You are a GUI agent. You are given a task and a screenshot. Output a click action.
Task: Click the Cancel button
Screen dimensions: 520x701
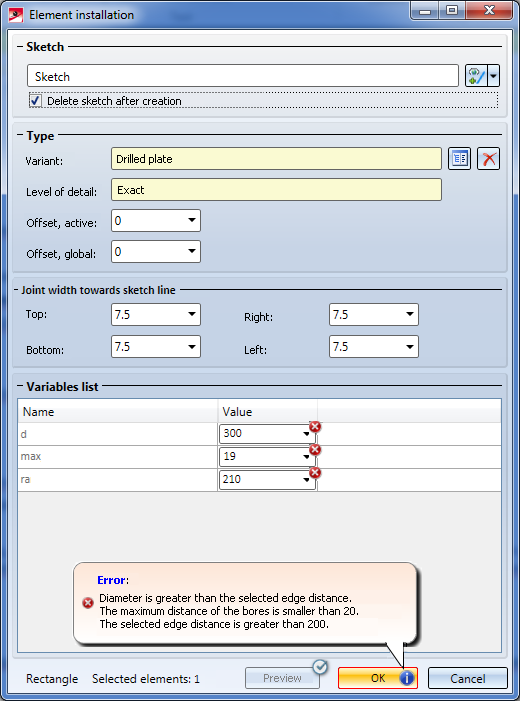468,678
